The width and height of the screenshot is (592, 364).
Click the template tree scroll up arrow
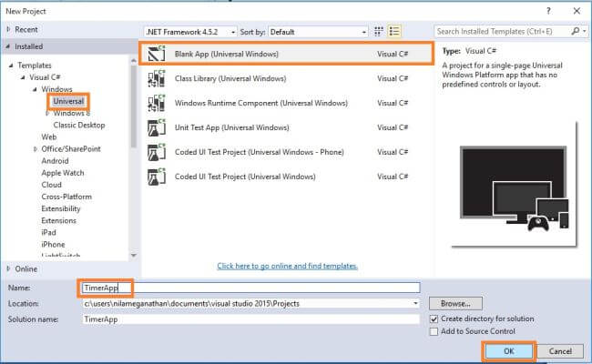(x=134, y=60)
